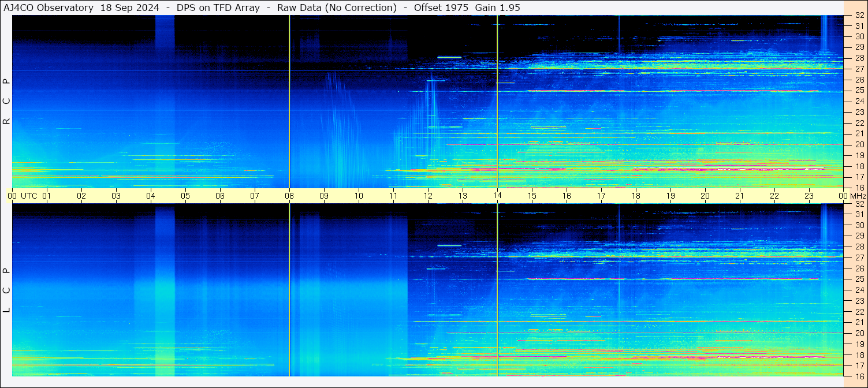Click the "12" hour tick label
The height and width of the screenshot is (388, 868).
coord(428,196)
